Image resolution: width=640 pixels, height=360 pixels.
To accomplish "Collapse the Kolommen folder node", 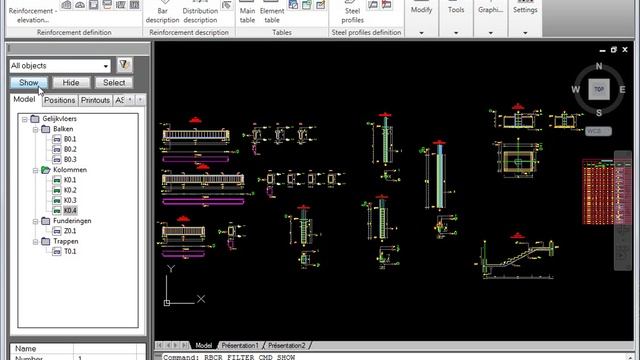I will [x=36, y=170].
